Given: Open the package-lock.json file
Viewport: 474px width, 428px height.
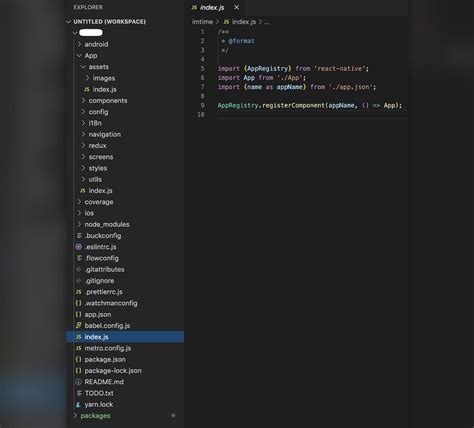Looking at the screenshot, I should point(113,371).
